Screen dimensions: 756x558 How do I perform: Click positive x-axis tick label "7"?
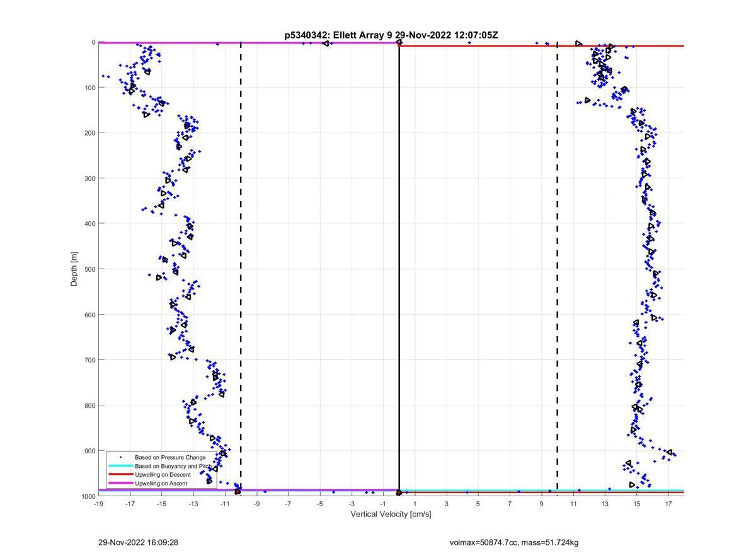click(510, 504)
